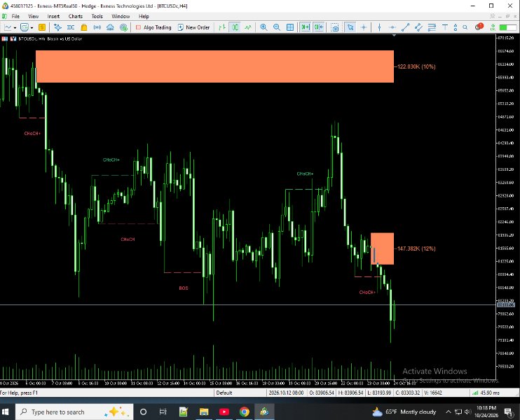Click the toolbar search magnifier
This screenshot has height=420, width=520.
click(465, 27)
